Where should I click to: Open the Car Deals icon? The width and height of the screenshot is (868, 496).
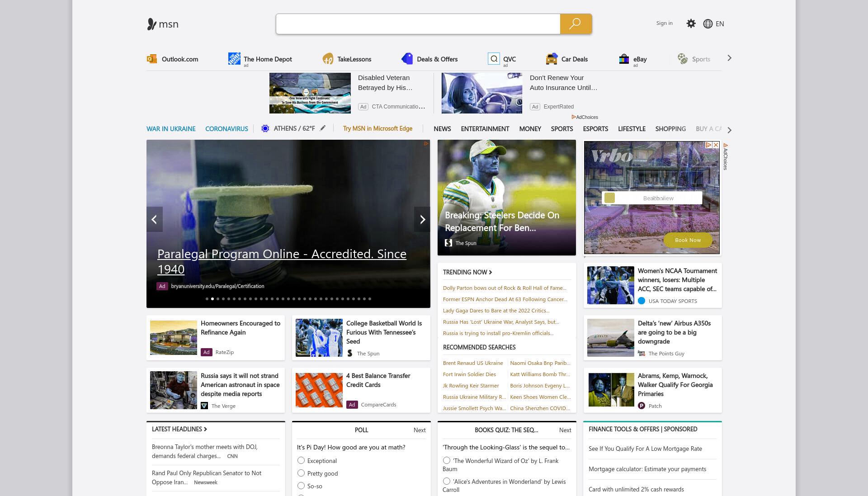[x=552, y=59]
